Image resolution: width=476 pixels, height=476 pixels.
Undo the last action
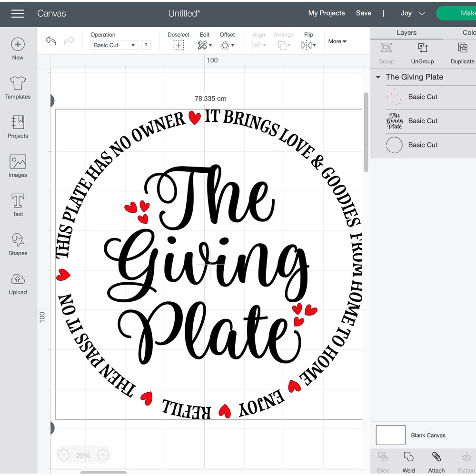pyautogui.click(x=51, y=41)
